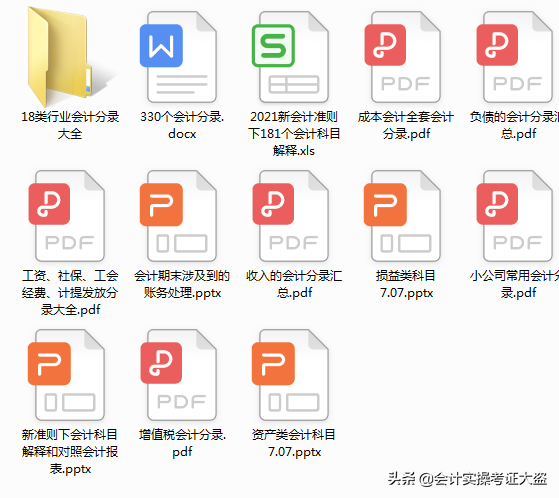
Task: Click the file name 会计期末涉及到的账务处理.pptx
Action: coord(182,284)
